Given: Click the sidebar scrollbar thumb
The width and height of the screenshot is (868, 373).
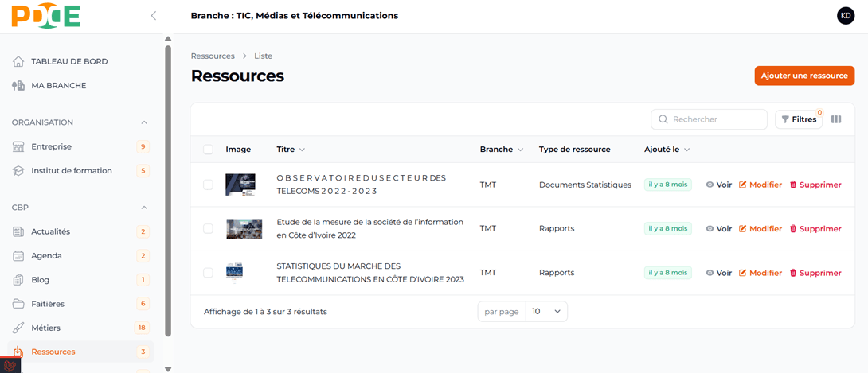Looking at the screenshot, I should 168,191.
